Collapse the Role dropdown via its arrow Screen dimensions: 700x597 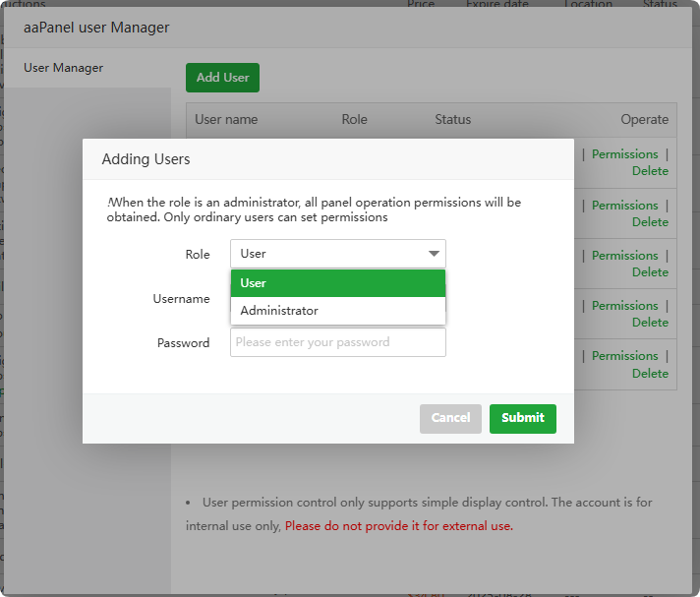(434, 254)
